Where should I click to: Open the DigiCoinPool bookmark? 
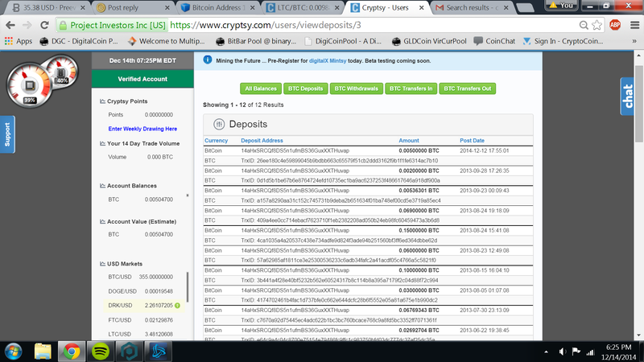[343, 41]
